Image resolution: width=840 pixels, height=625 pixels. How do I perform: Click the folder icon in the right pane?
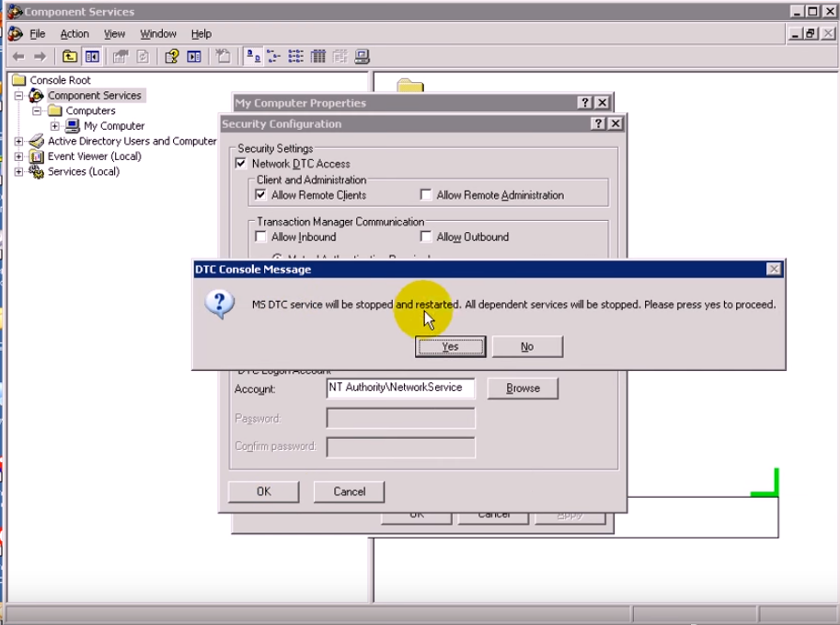tap(410, 86)
